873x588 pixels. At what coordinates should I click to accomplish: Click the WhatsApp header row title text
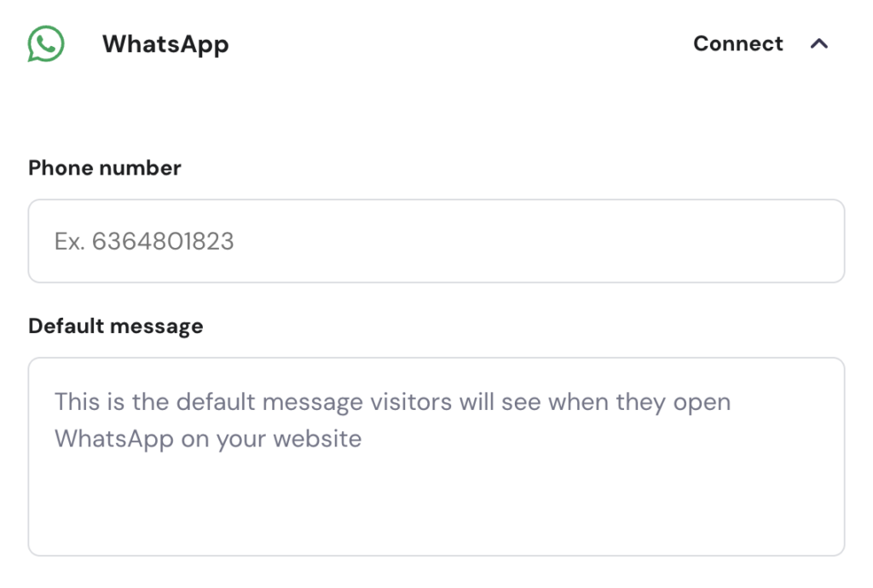click(x=165, y=43)
